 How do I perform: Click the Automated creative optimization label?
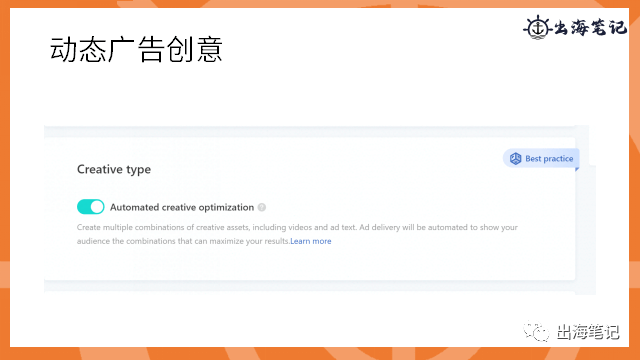(x=182, y=207)
